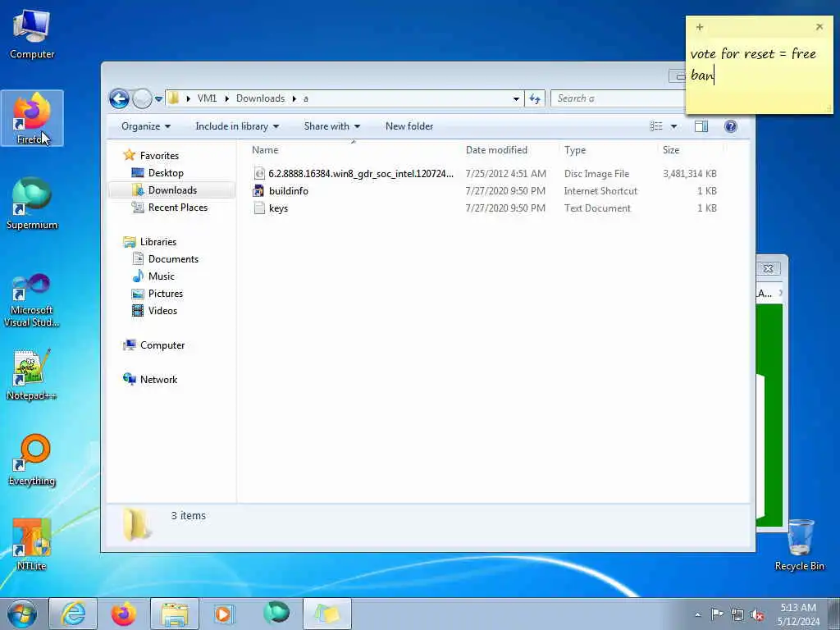Launch NTLite from the desktop
The height and width of the screenshot is (630, 840).
pyautogui.click(x=32, y=545)
